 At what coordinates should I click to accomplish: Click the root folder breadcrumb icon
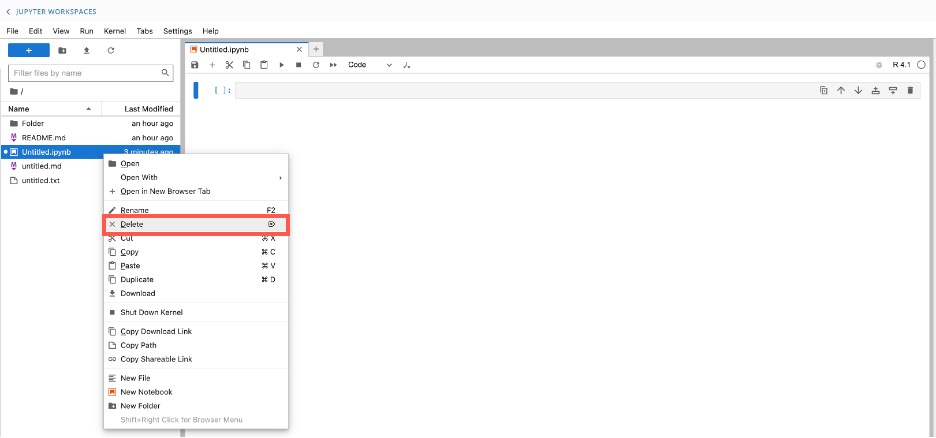[13, 91]
